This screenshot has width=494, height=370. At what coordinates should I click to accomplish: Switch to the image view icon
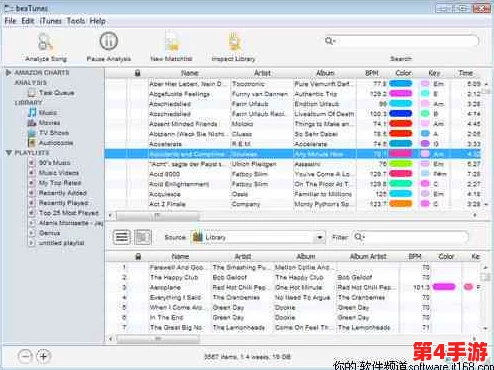click(x=143, y=237)
